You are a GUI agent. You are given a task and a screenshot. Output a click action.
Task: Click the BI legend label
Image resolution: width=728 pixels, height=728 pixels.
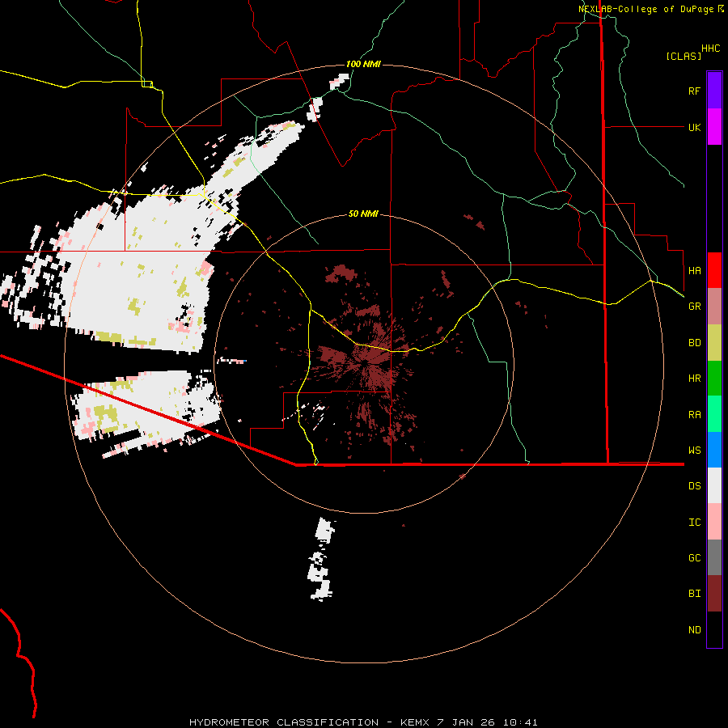point(694,594)
